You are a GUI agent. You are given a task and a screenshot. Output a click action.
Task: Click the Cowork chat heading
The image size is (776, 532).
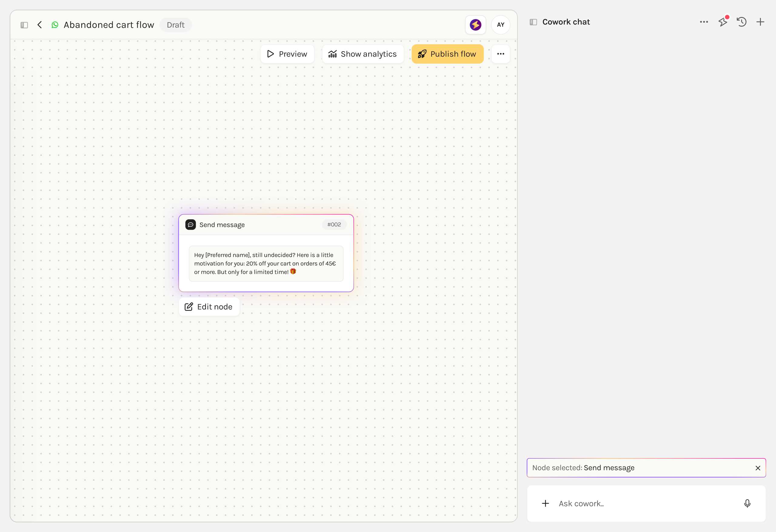point(566,22)
